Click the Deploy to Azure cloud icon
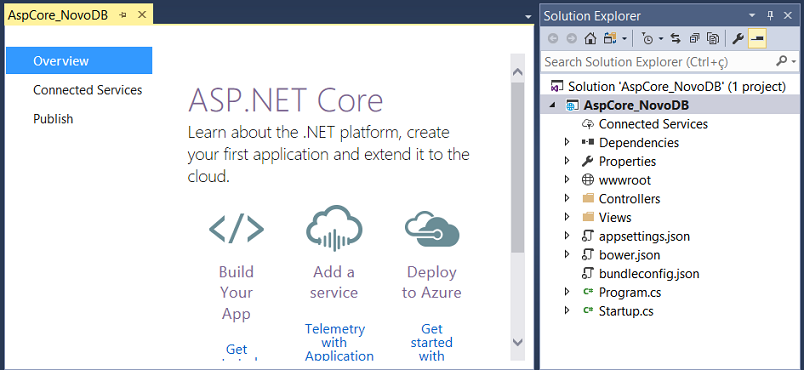Image resolution: width=804 pixels, height=370 pixels. (432, 229)
